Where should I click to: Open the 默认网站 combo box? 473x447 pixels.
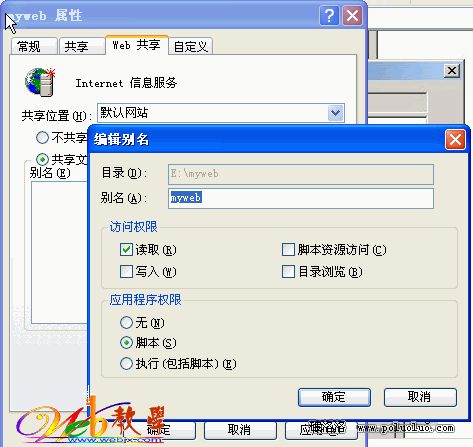click(221, 113)
